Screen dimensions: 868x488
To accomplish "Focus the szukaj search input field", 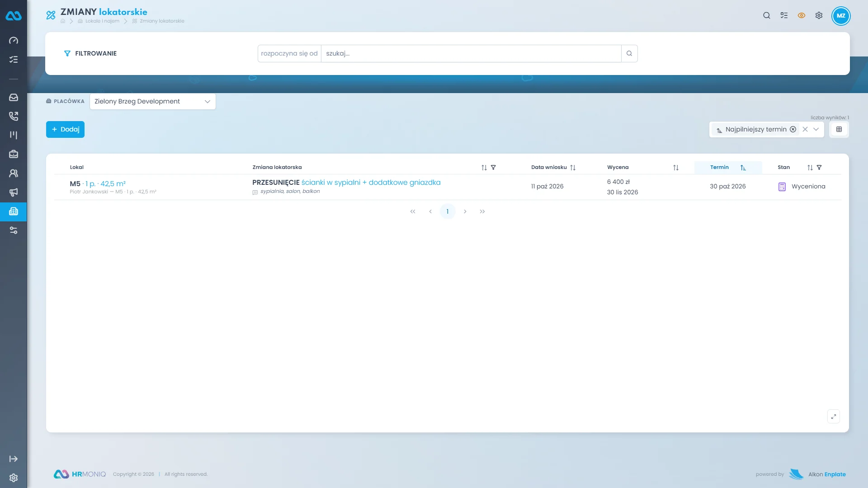I will pyautogui.click(x=471, y=53).
